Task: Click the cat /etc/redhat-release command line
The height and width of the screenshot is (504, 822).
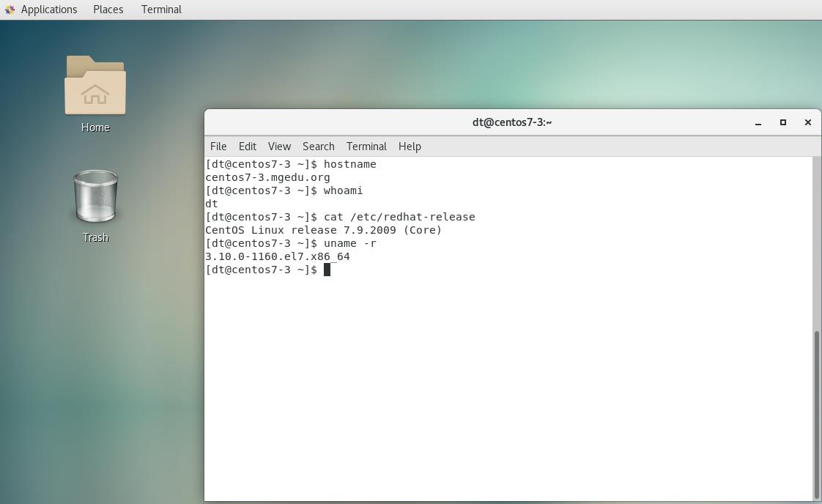Action: 340,217
